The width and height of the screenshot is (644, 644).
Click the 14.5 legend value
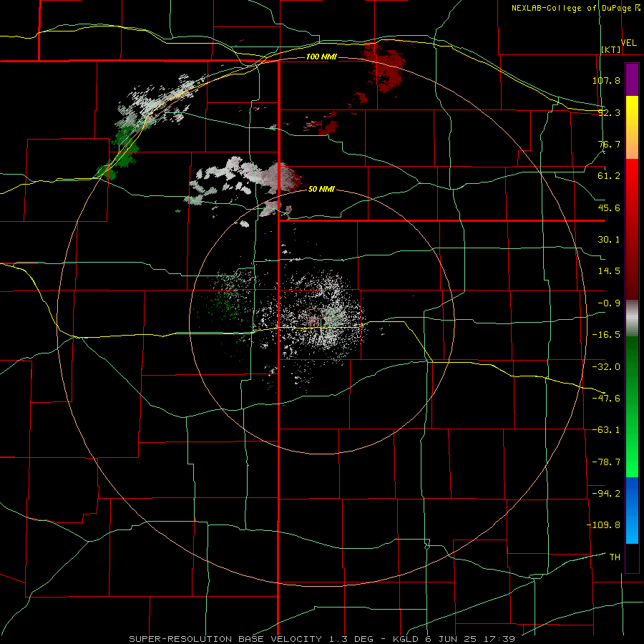pyautogui.click(x=609, y=271)
